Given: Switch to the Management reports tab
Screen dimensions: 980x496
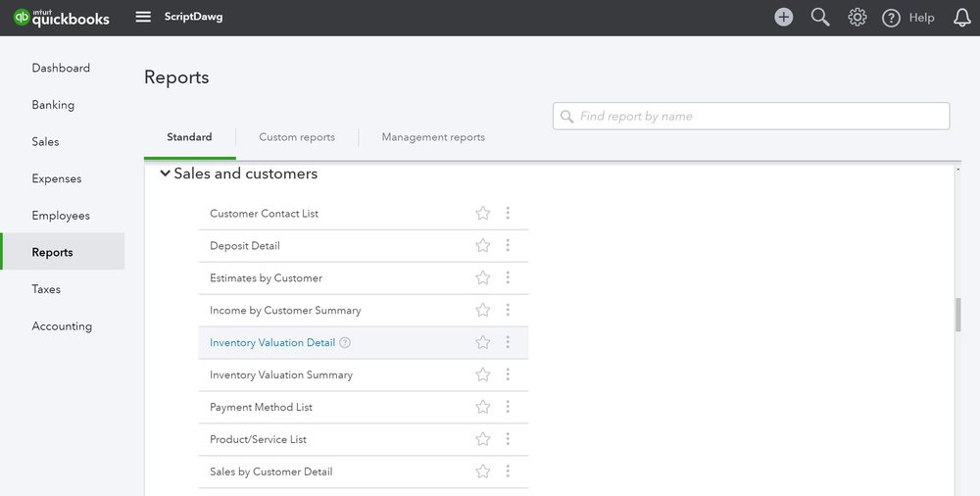Looking at the screenshot, I should [433, 137].
